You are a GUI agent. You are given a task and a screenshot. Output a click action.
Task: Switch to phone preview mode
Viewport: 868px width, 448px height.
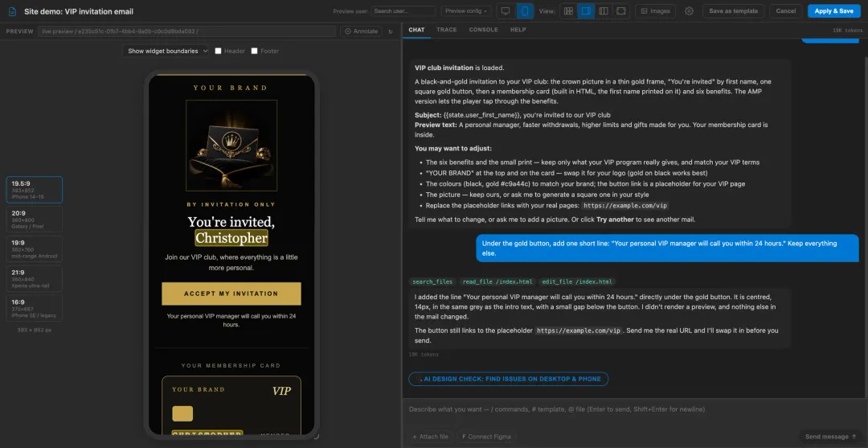(525, 11)
